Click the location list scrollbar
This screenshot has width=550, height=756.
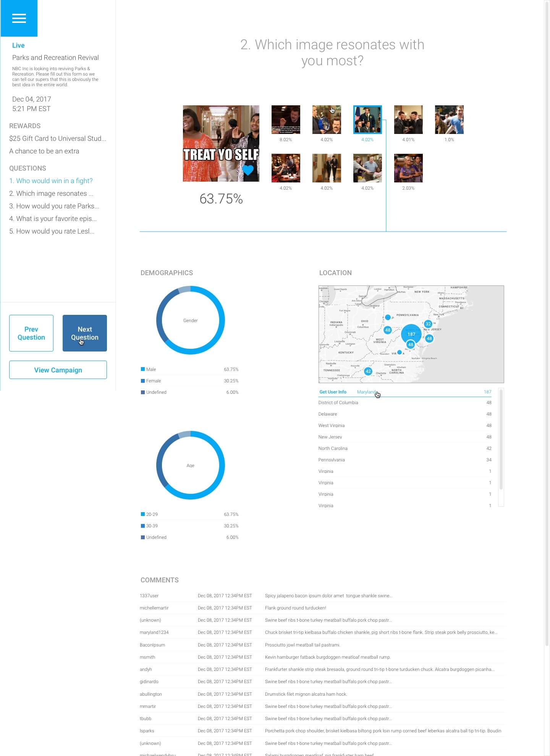coord(501,439)
